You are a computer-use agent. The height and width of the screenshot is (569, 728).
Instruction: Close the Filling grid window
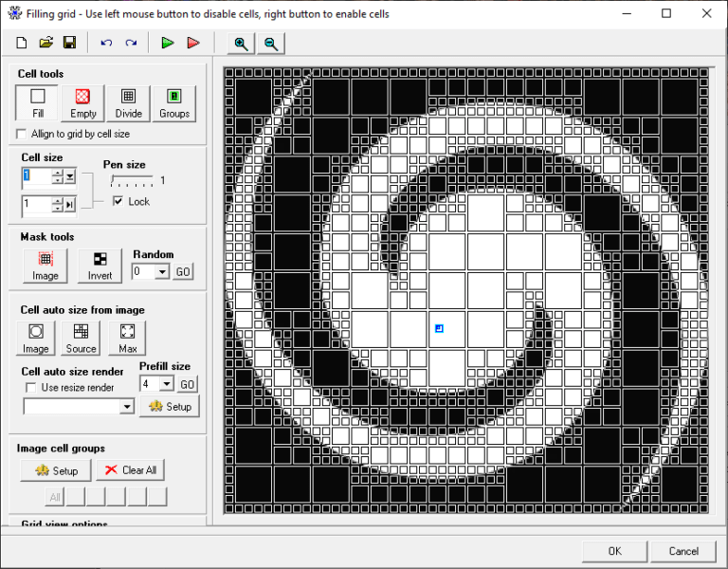(x=706, y=13)
